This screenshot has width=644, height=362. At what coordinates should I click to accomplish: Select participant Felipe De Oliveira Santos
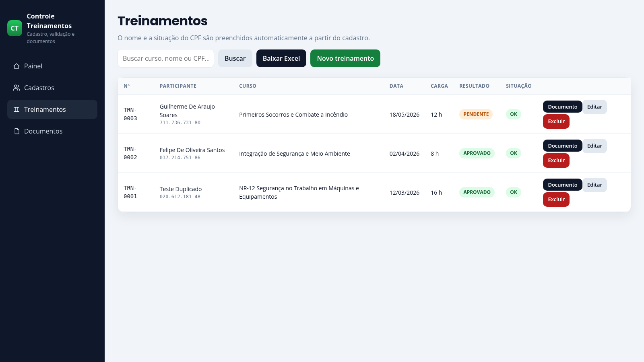point(192,150)
